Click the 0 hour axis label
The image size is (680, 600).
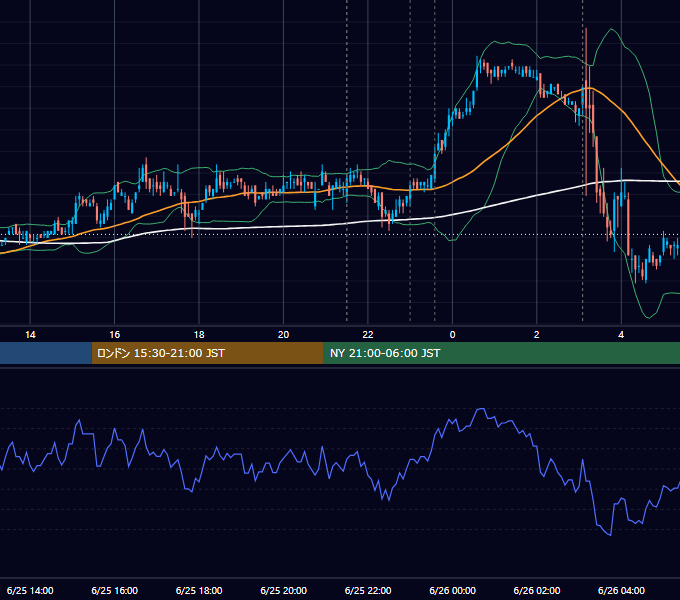452,335
